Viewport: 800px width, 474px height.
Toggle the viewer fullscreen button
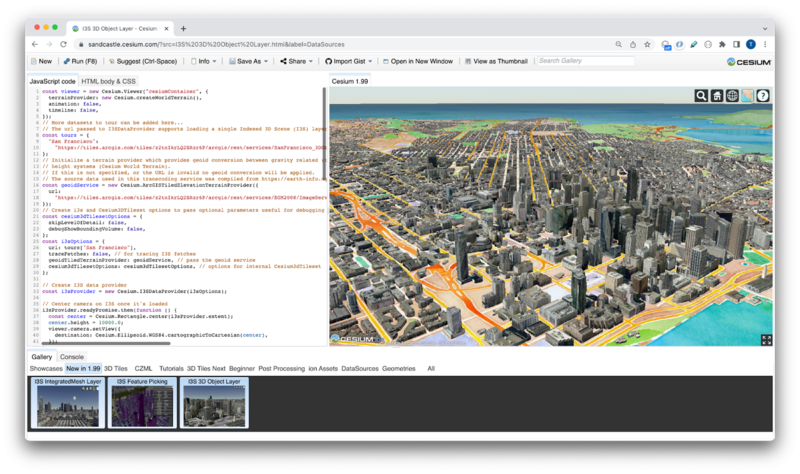coord(766,340)
